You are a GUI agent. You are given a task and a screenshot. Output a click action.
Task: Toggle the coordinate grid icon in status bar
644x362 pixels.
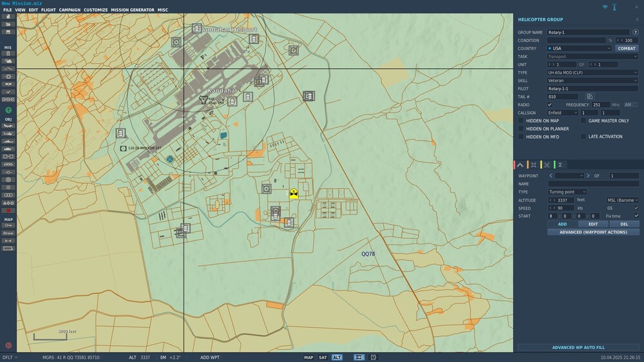pyautogui.click(x=359, y=357)
